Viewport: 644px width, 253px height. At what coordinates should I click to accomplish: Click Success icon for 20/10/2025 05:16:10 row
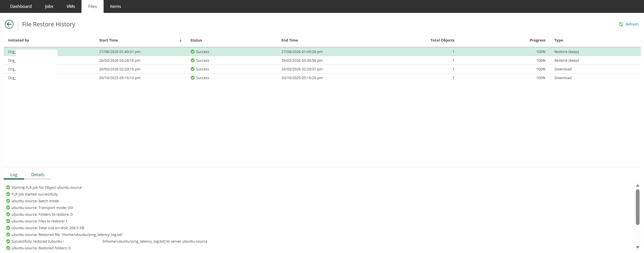tap(193, 78)
